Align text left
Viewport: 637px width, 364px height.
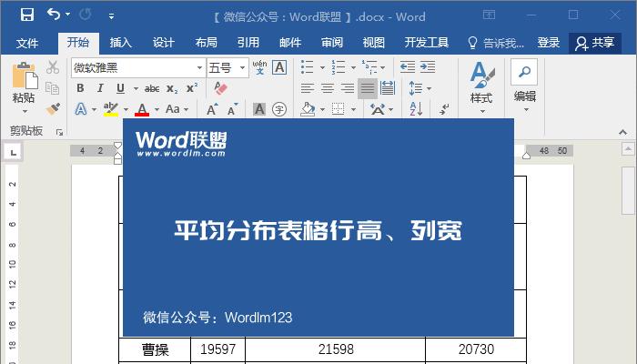click(308, 88)
